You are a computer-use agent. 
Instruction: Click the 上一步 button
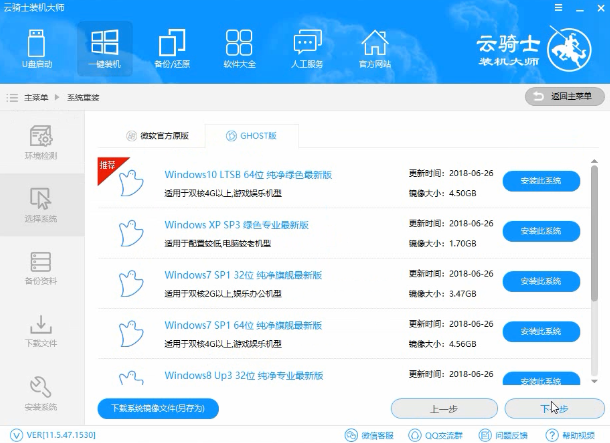[x=444, y=409]
